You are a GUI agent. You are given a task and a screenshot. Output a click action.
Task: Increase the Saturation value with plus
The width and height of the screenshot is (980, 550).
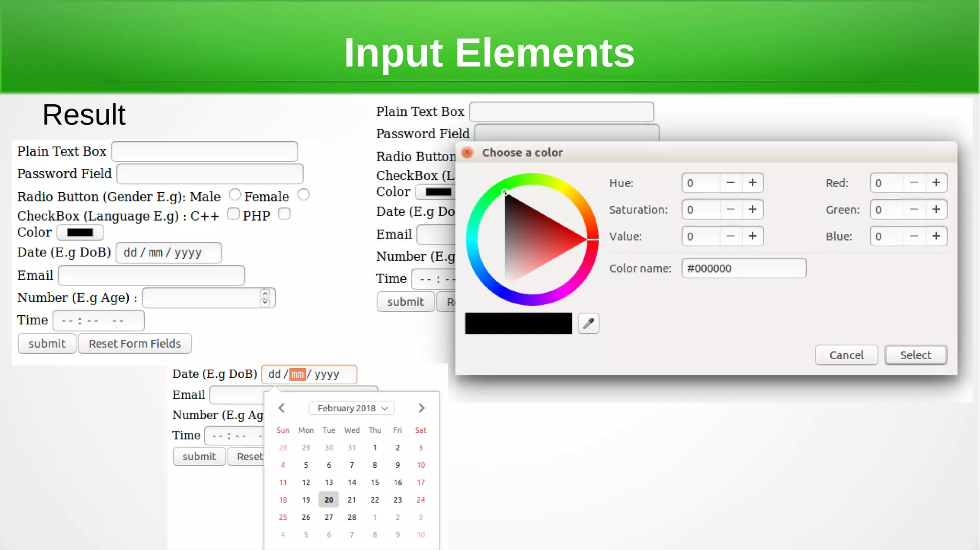(753, 209)
